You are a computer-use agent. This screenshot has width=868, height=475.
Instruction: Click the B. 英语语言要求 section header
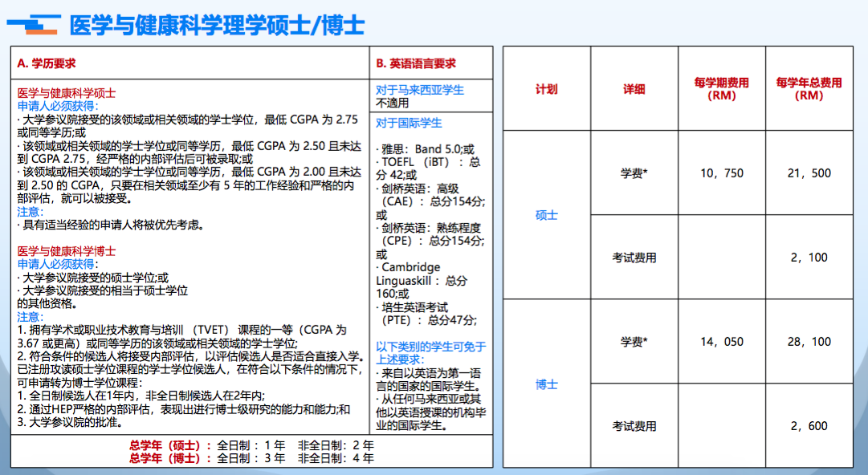click(416, 63)
